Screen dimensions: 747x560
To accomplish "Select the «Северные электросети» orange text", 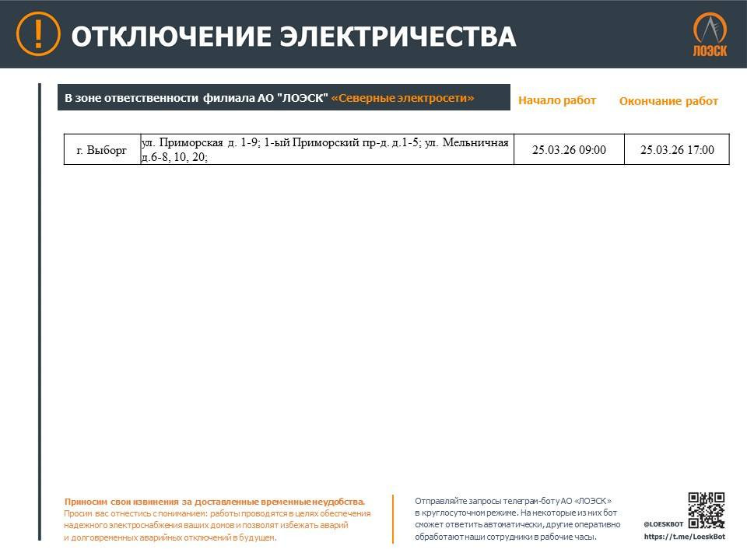I will [402, 98].
